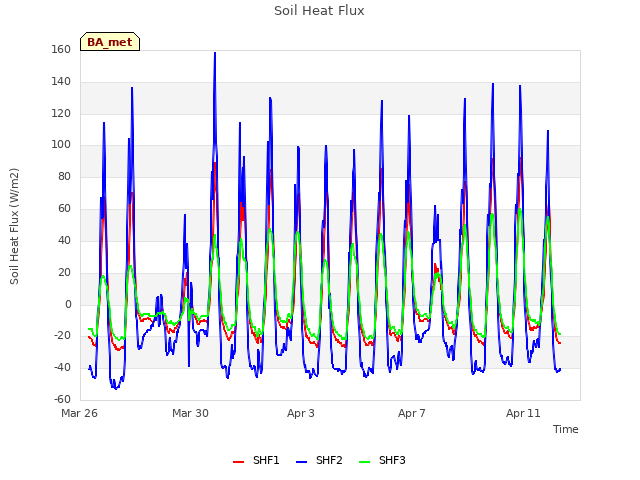Click the -20 y-axis tick label
Viewport: 640px width, 480px height.
click(x=62, y=336)
